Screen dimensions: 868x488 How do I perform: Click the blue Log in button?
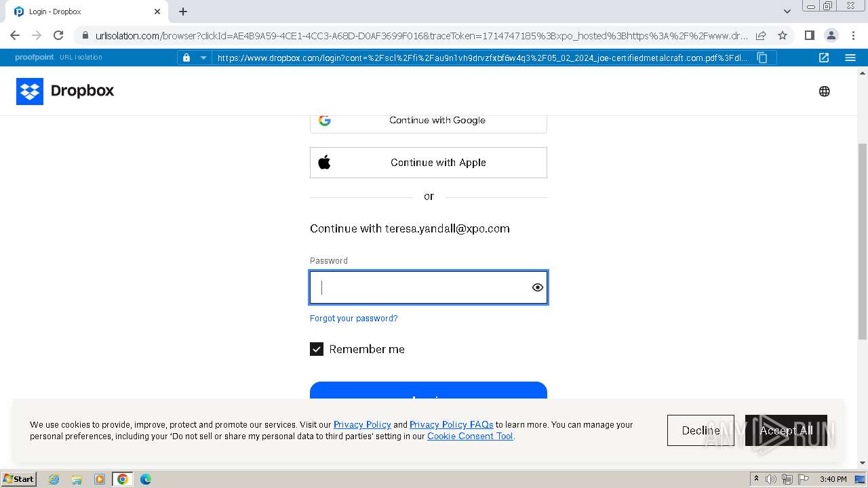429,391
